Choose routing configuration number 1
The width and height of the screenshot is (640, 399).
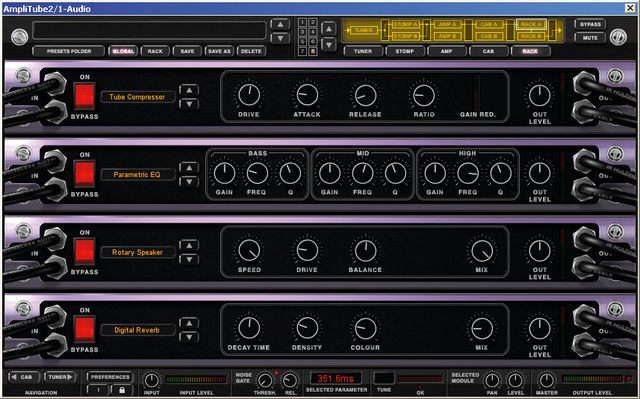pos(302,22)
